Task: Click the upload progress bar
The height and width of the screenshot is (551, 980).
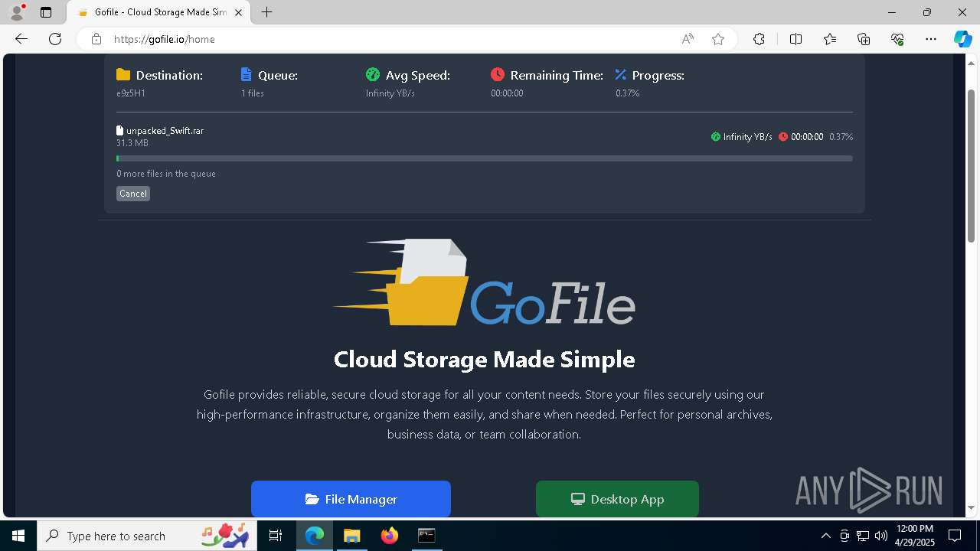Action: click(x=485, y=158)
